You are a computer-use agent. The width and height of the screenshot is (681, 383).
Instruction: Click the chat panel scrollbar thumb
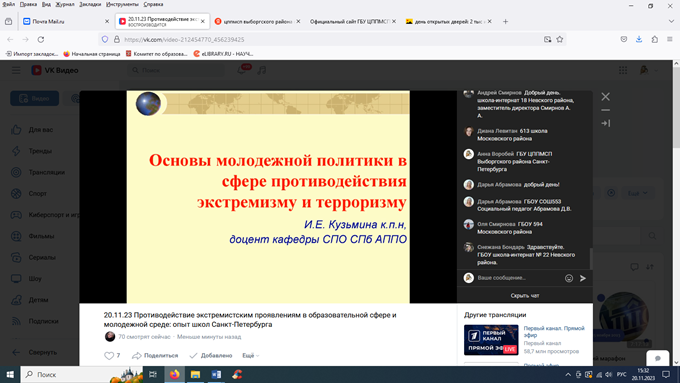[591, 258]
